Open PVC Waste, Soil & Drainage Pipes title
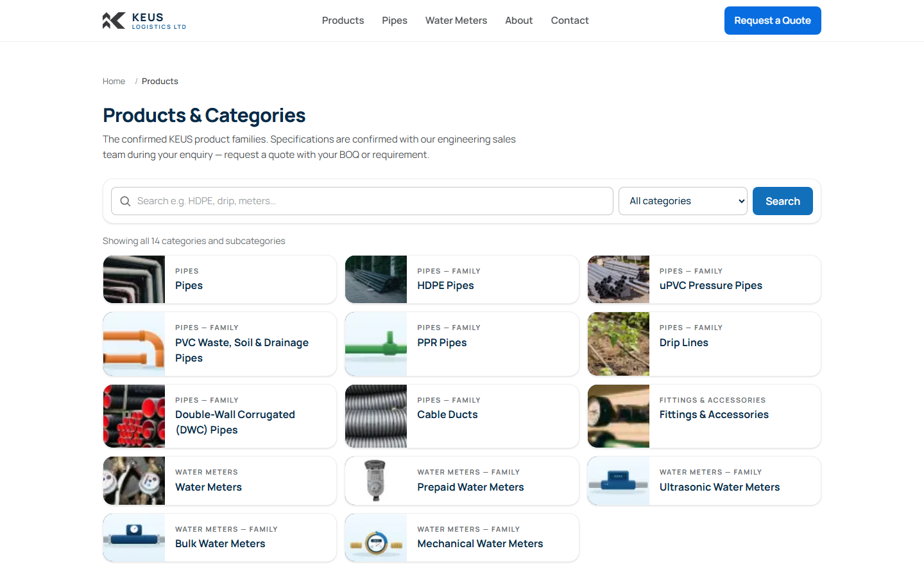924x578 pixels. (242, 351)
